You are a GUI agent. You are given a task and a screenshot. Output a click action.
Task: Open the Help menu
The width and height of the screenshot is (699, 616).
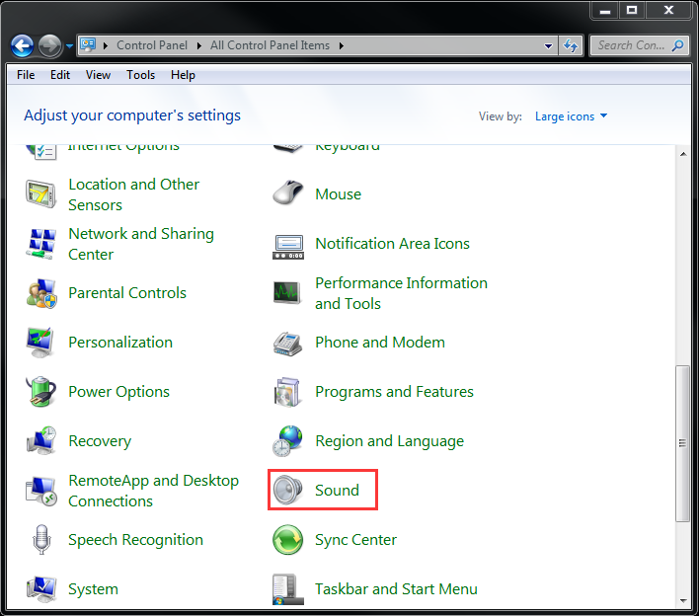[x=183, y=75]
